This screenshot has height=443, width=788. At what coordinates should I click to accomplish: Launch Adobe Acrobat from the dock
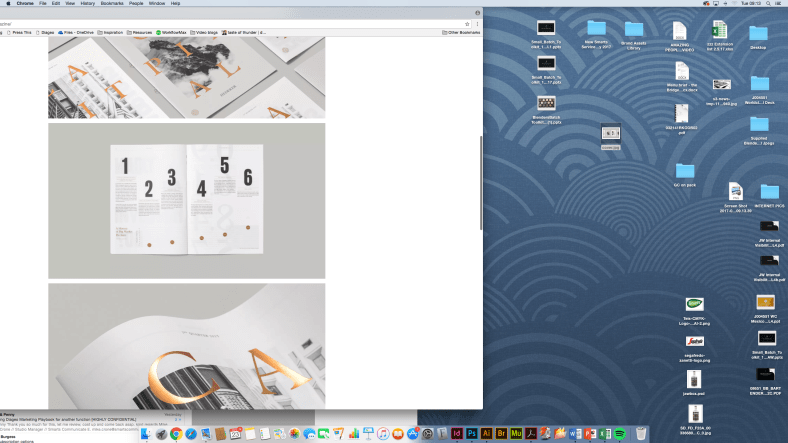pyautogui.click(x=531, y=433)
